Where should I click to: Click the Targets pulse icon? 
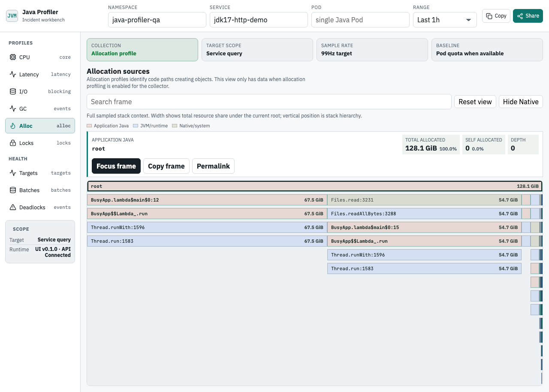13,173
